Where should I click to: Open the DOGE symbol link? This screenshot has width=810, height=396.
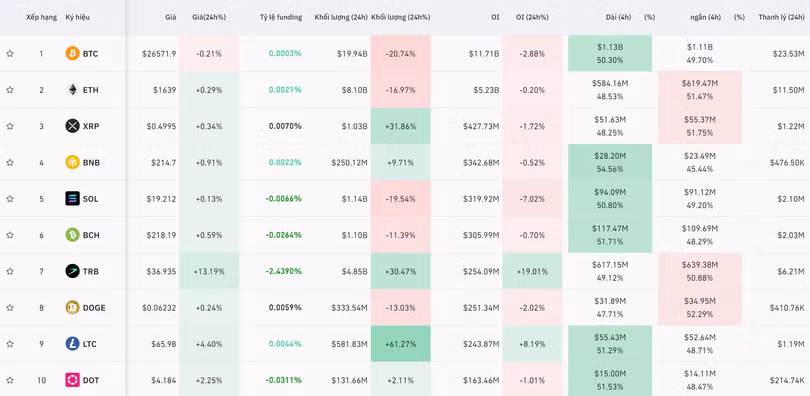click(x=94, y=308)
